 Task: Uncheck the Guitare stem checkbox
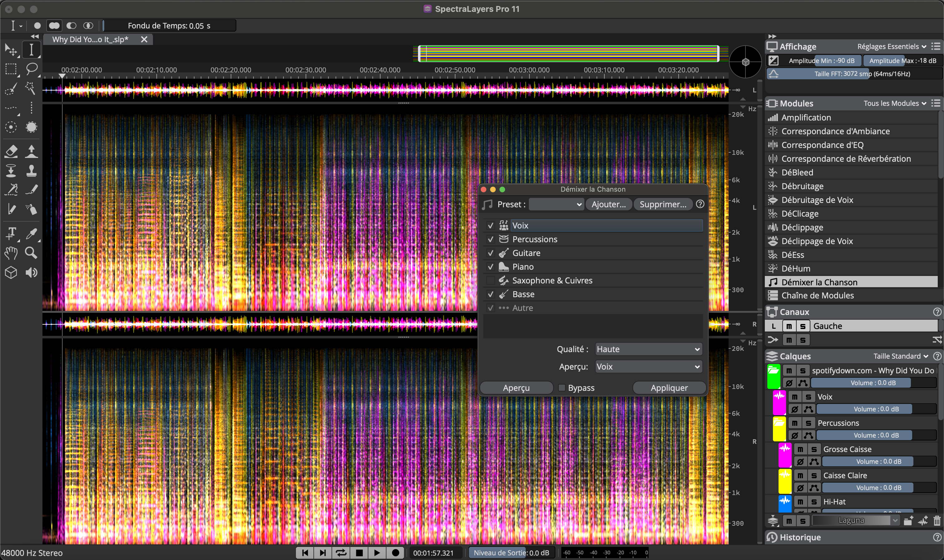point(490,253)
